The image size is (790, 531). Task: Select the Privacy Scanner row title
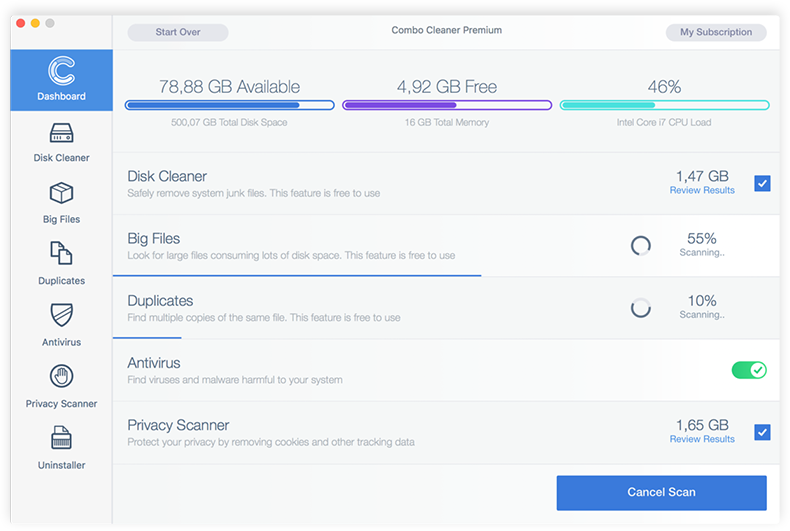[178, 425]
